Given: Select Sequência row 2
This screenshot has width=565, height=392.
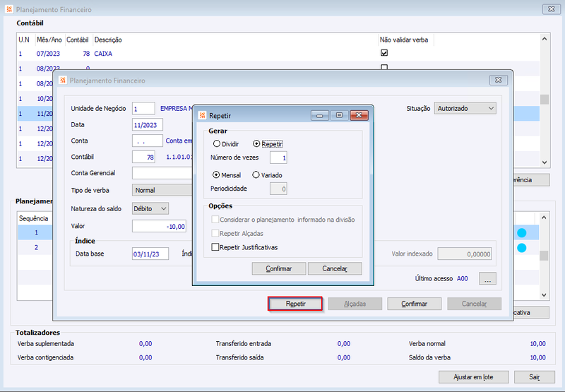Looking at the screenshot, I should point(36,247).
